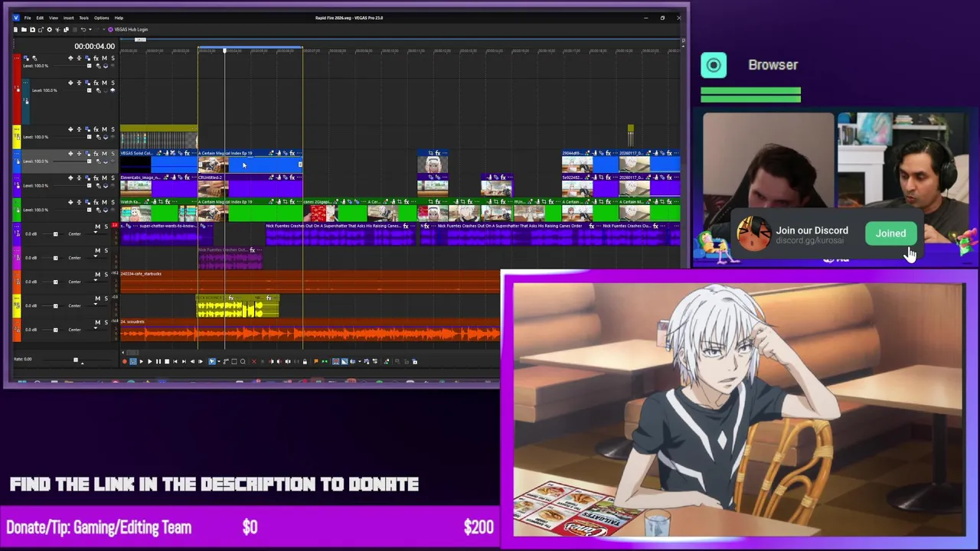Solo the ElevenLabs_image video track
This screenshot has height=551, width=980.
(113, 178)
